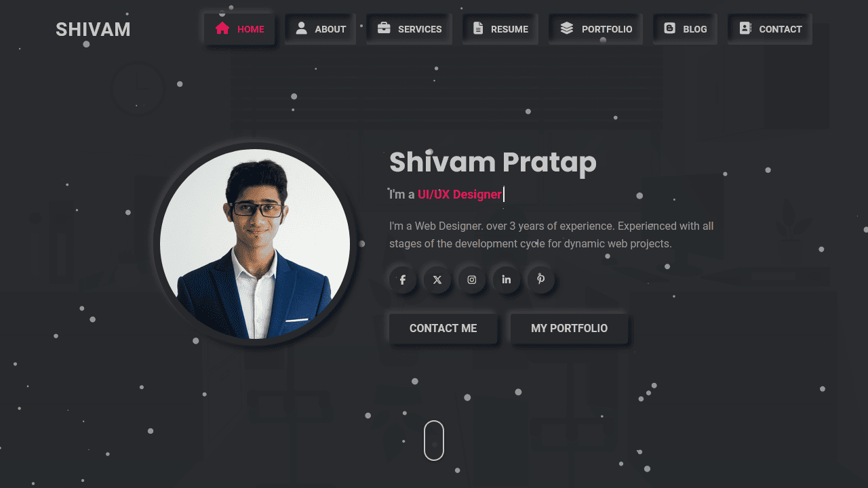
Task: Click the address book icon beside Contact
Action: [x=745, y=28]
